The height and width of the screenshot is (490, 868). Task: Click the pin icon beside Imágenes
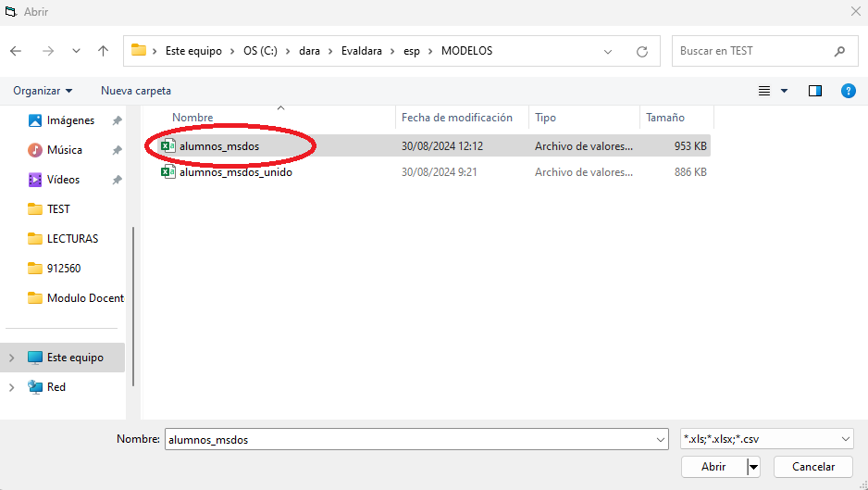click(x=117, y=120)
